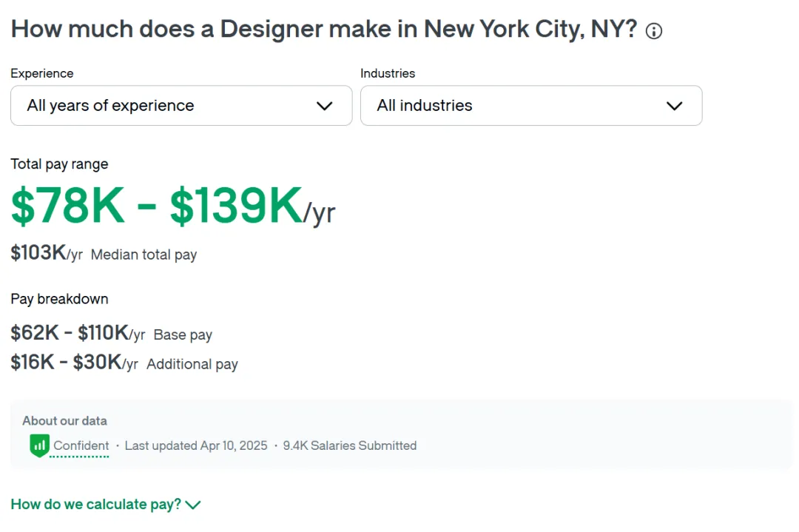Click the $16K - $30K additional pay range
The height and width of the screenshot is (532, 799).
[x=66, y=363]
